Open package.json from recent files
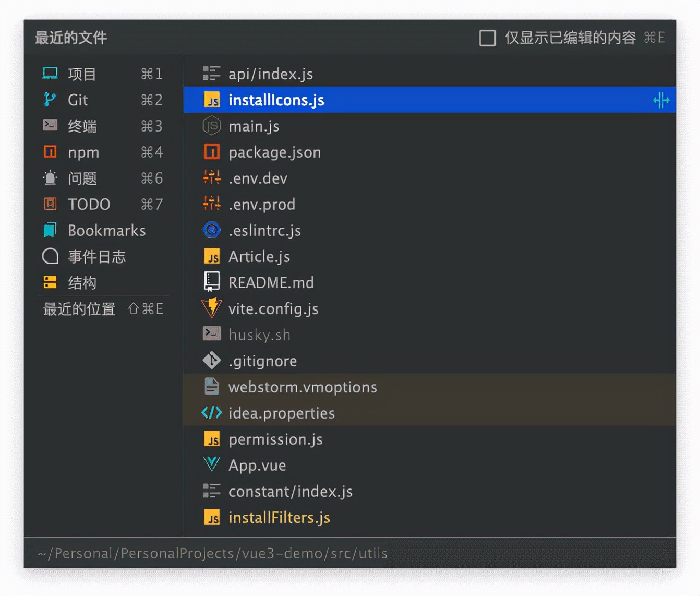 pos(429,152)
